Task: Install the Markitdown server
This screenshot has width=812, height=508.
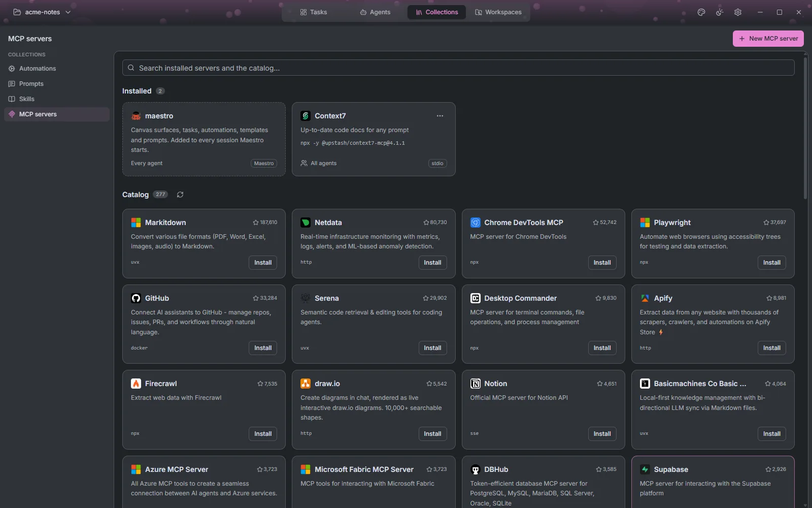Action: [x=263, y=263]
